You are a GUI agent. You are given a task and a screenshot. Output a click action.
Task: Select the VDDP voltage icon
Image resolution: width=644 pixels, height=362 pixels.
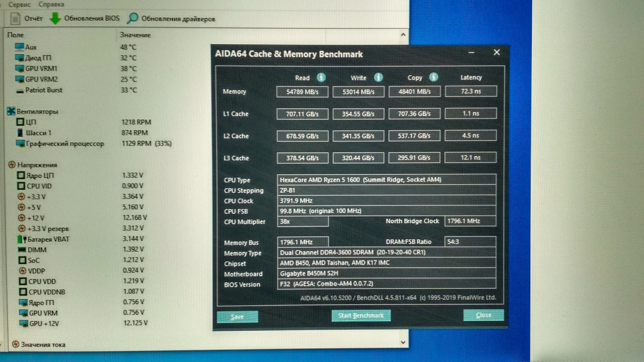tap(23, 271)
